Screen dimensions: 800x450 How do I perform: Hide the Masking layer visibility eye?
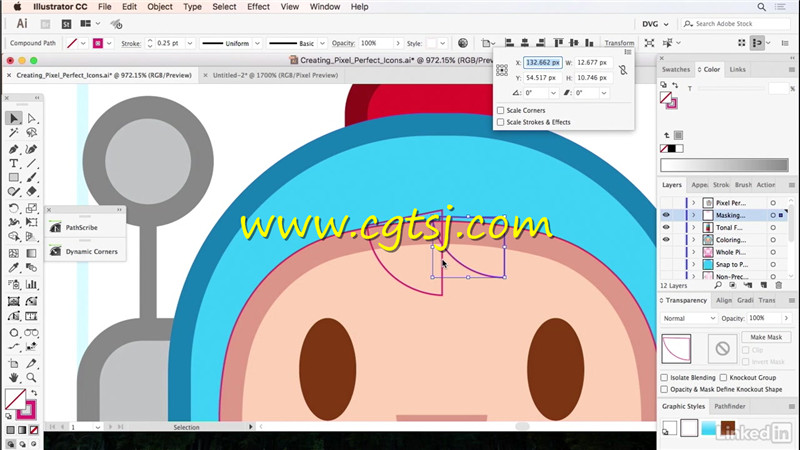[666, 215]
